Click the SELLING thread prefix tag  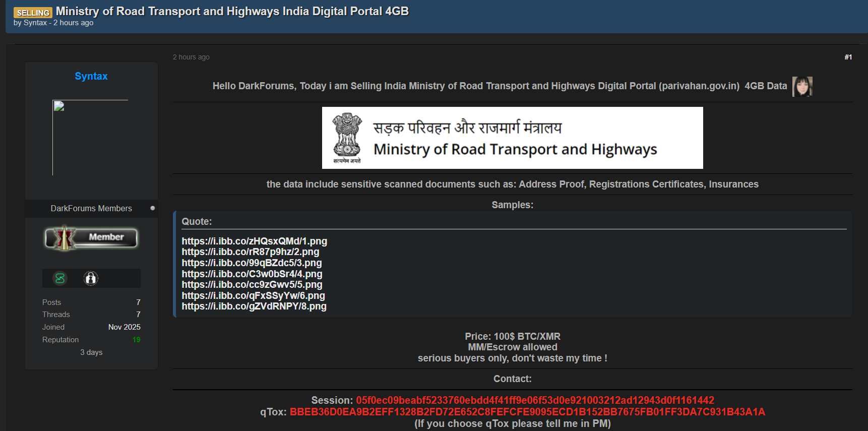pyautogui.click(x=33, y=13)
